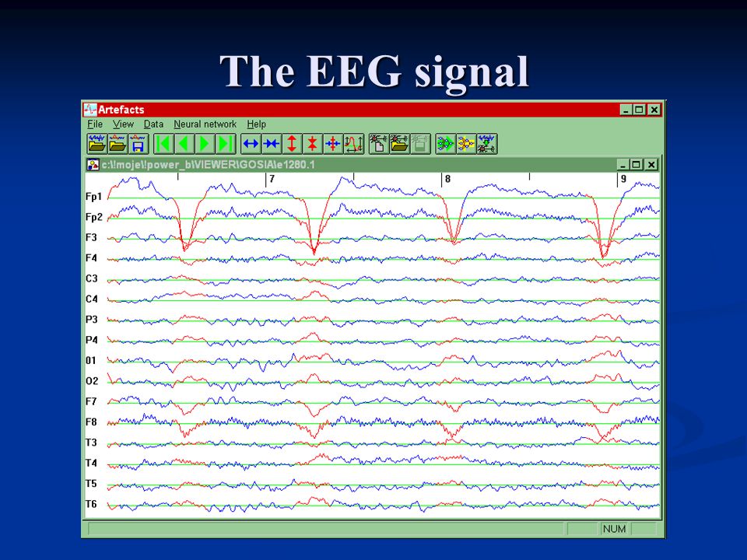Click the O2 channel label
Screen dimensions: 747x560
(x=92, y=381)
